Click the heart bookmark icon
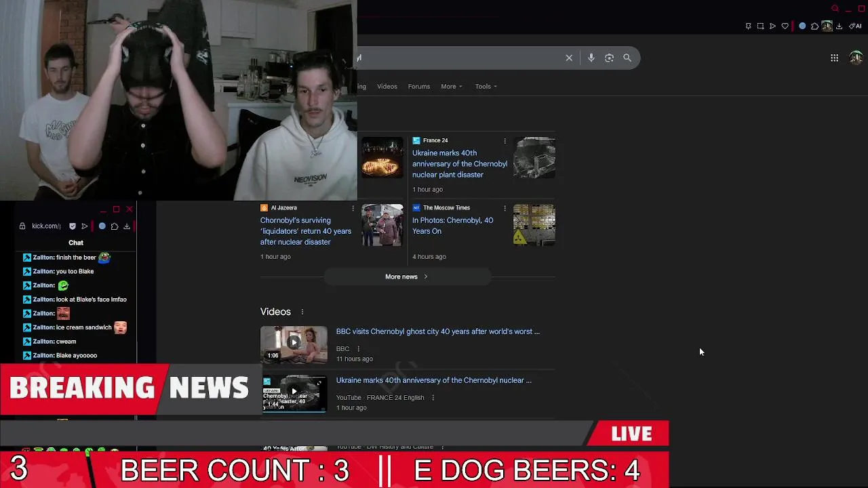The height and width of the screenshot is (488, 868). (785, 26)
